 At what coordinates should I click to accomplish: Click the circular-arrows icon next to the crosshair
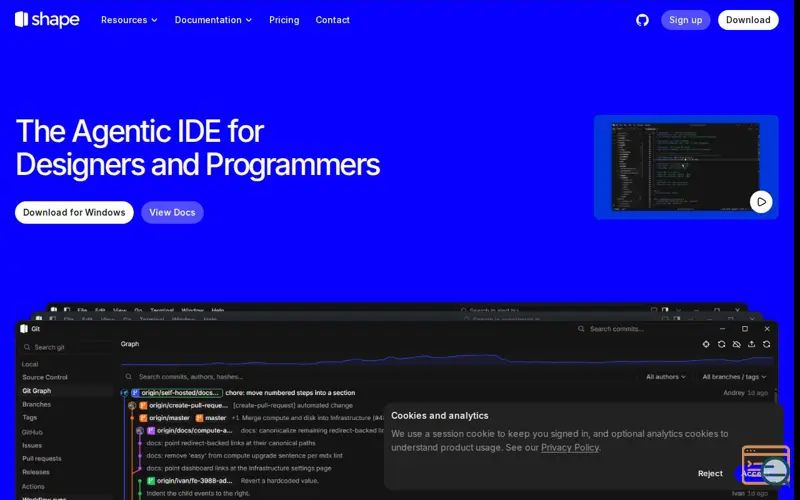pos(721,344)
